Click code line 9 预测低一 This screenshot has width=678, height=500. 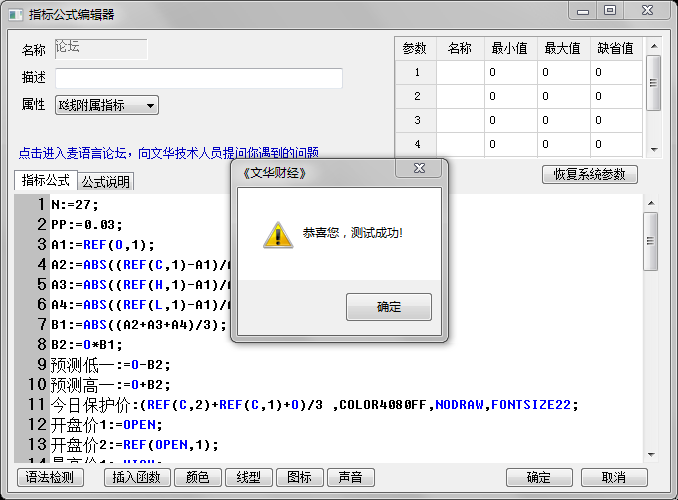click(x=111, y=365)
